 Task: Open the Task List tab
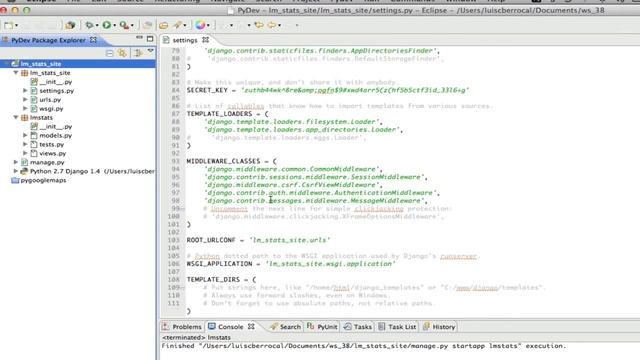(x=397, y=327)
